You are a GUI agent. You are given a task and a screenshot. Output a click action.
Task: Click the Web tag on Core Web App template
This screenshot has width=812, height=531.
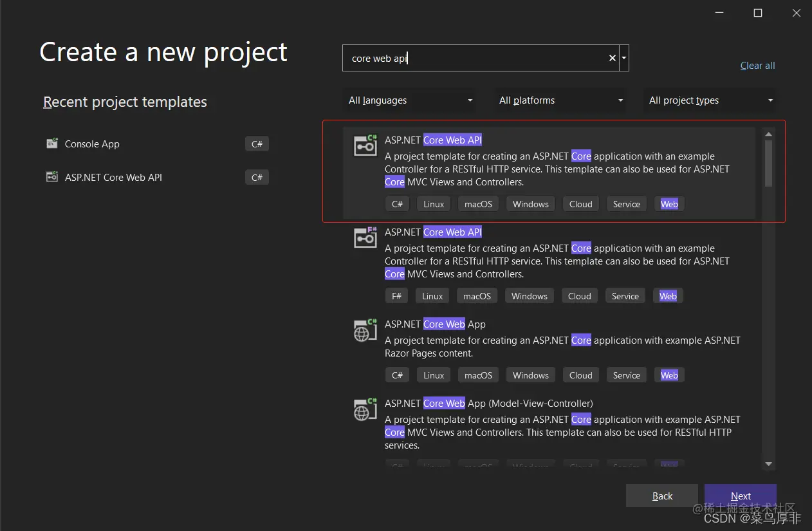[669, 375]
